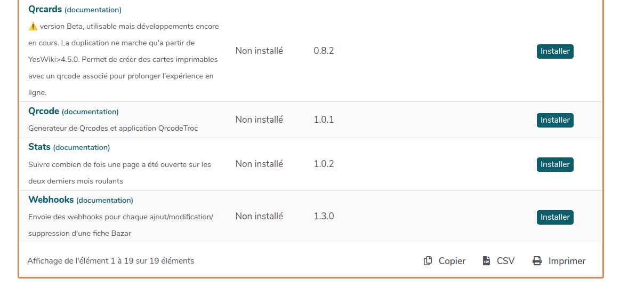The width and height of the screenshot is (644, 294).
Task: Click the Webhooks extension title
Action: [x=51, y=200]
